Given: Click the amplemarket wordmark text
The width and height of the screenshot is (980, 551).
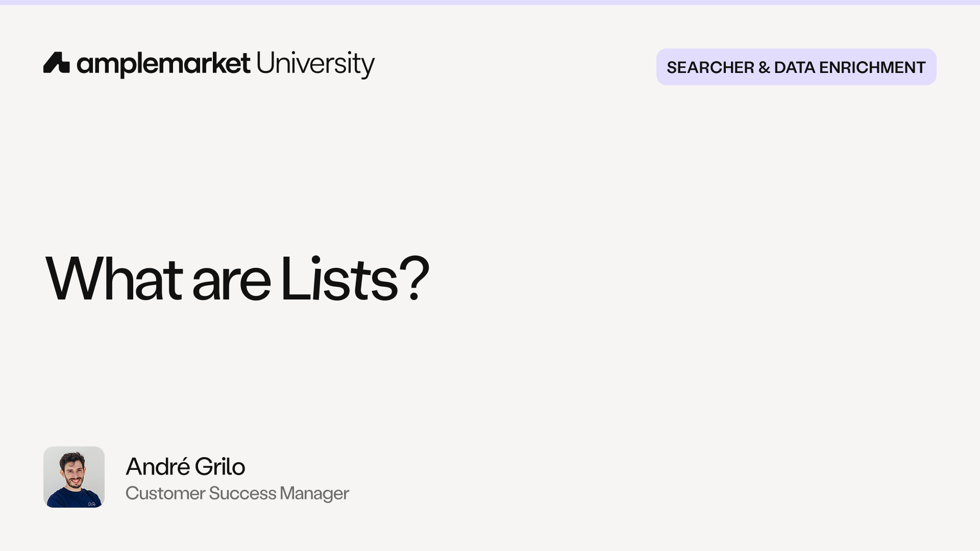Looking at the screenshot, I should point(164,65).
